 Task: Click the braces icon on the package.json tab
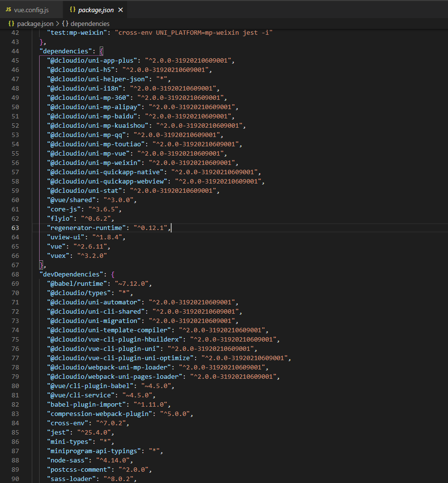point(72,10)
